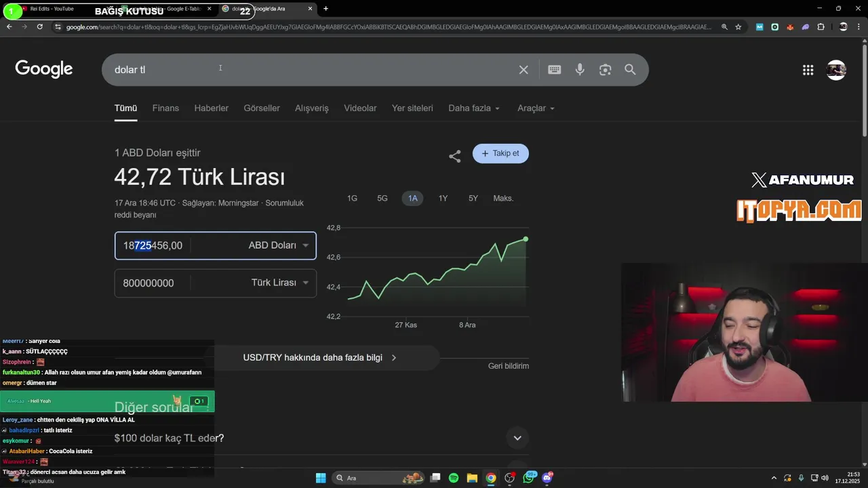The width and height of the screenshot is (868, 488).
Task: Open a new browser tab
Action: 325,9
